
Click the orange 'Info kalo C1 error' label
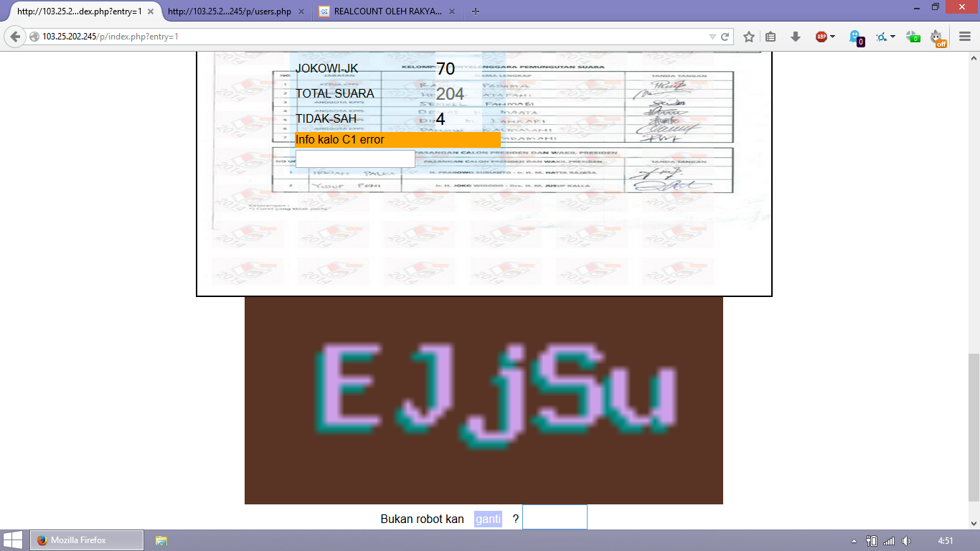tap(397, 140)
